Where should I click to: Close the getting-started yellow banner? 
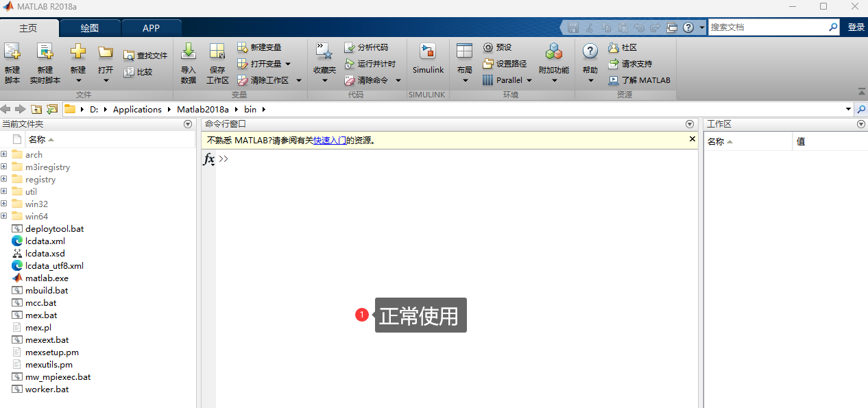[692, 139]
